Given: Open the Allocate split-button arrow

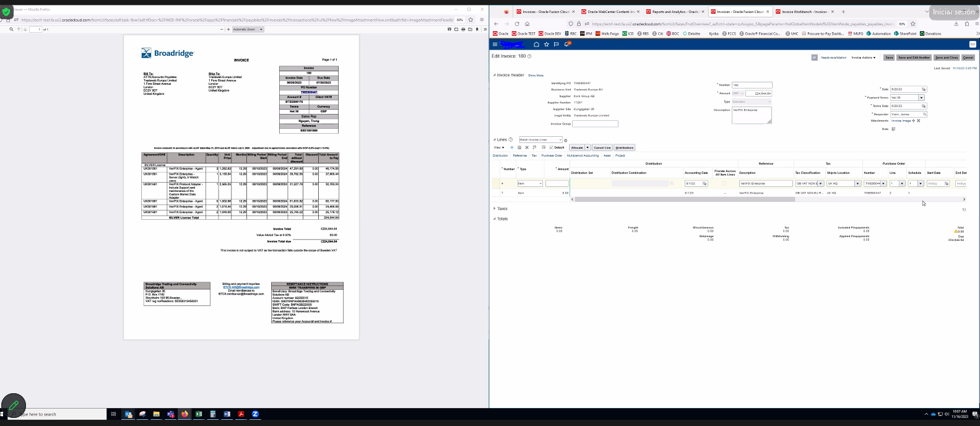Looking at the screenshot, I should (x=588, y=147).
